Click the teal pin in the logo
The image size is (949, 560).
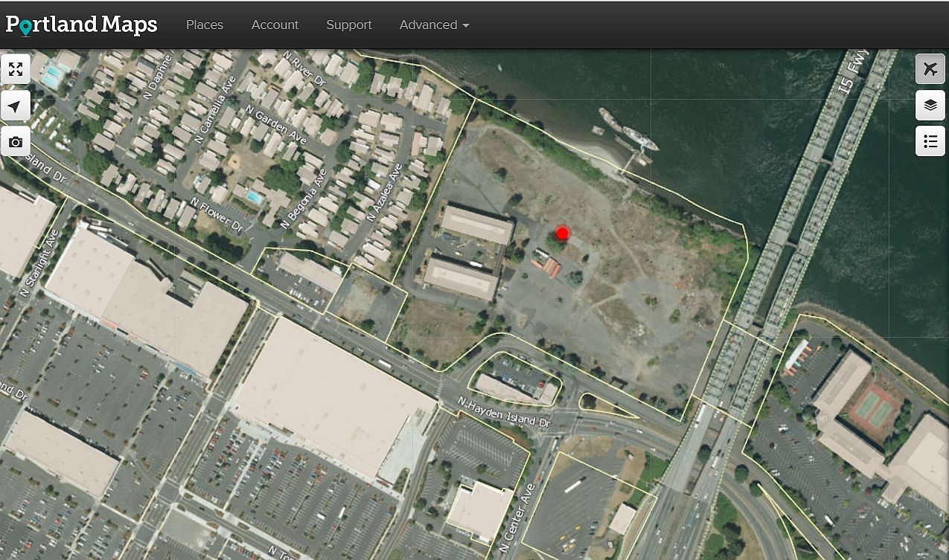pos(26,28)
